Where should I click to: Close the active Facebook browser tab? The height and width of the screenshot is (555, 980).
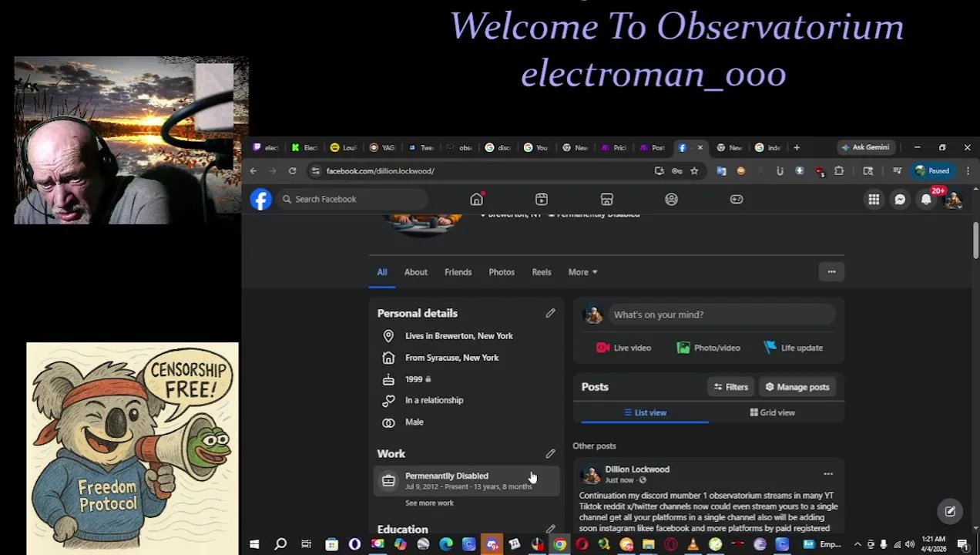pos(700,147)
